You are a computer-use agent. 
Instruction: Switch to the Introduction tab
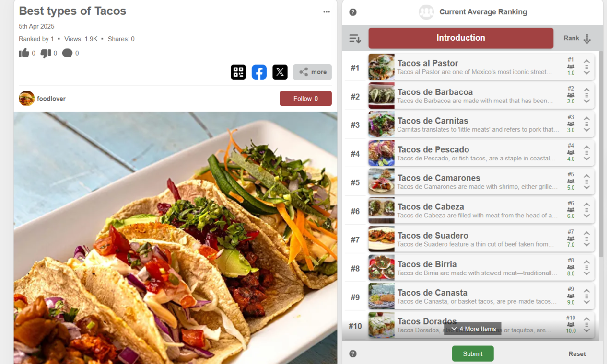(461, 38)
